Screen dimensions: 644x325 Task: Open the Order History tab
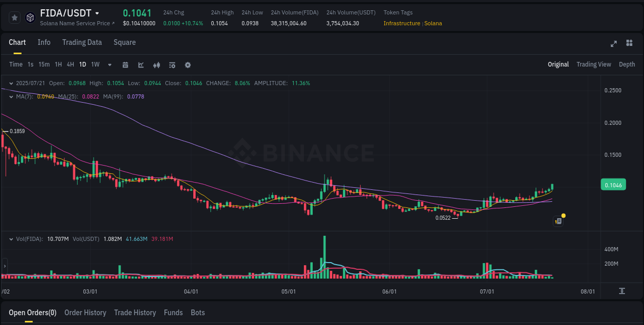coord(85,313)
